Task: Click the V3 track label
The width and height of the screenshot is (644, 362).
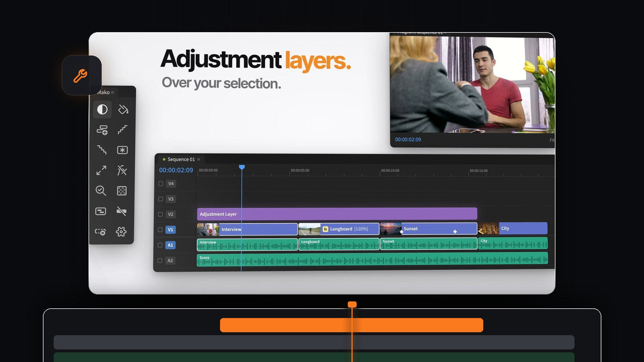Action: 171,199
